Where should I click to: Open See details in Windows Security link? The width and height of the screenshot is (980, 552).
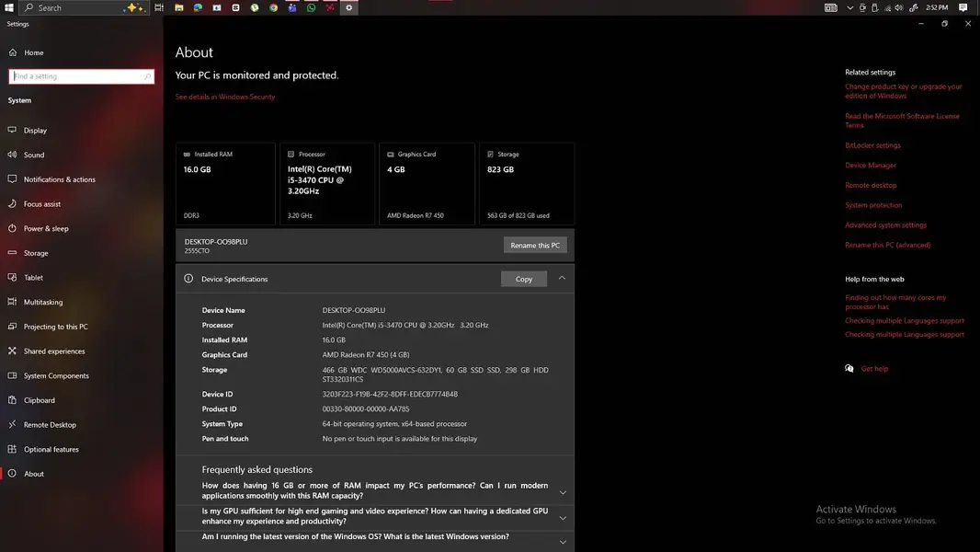coord(225,97)
